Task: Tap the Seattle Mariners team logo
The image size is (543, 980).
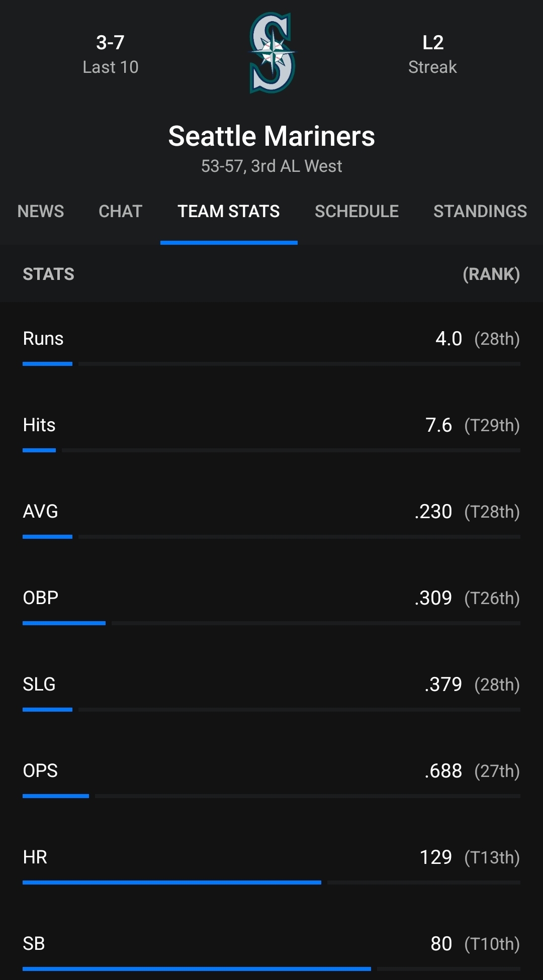Action: [x=272, y=53]
